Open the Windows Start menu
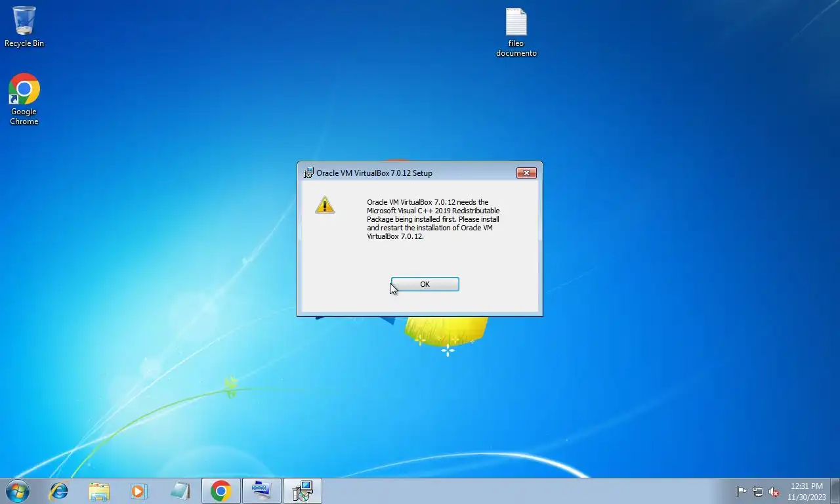840x504 pixels. tap(17, 491)
